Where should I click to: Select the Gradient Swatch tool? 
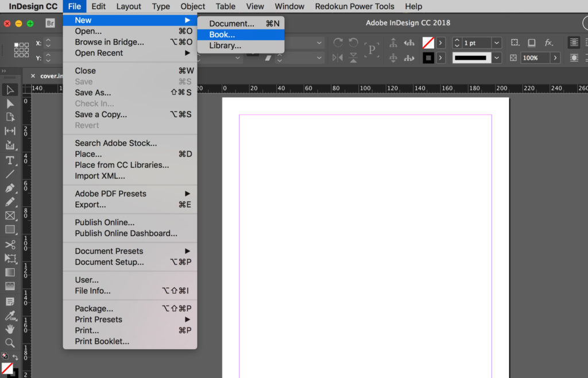pyautogui.click(x=10, y=272)
